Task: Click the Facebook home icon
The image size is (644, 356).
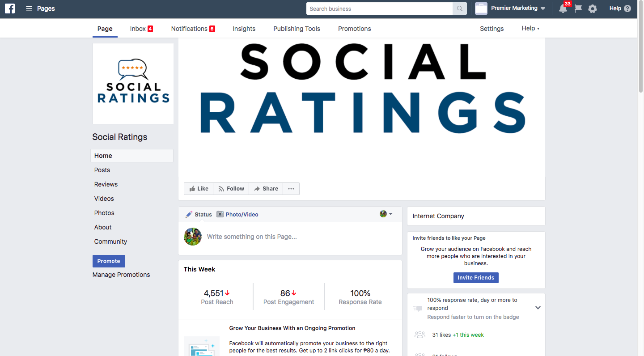Action: pyautogui.click(x=9, y=8)
